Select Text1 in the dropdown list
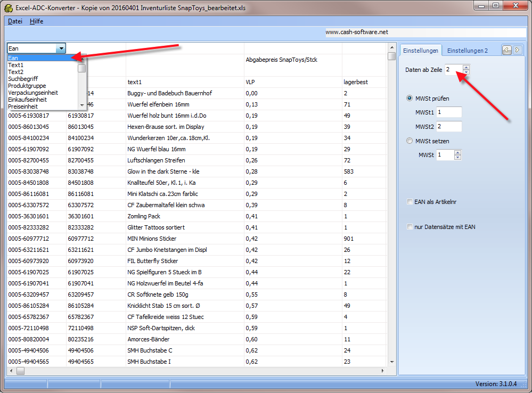The width and height of the screenshot is (532, 393). [x=43, y=65]
